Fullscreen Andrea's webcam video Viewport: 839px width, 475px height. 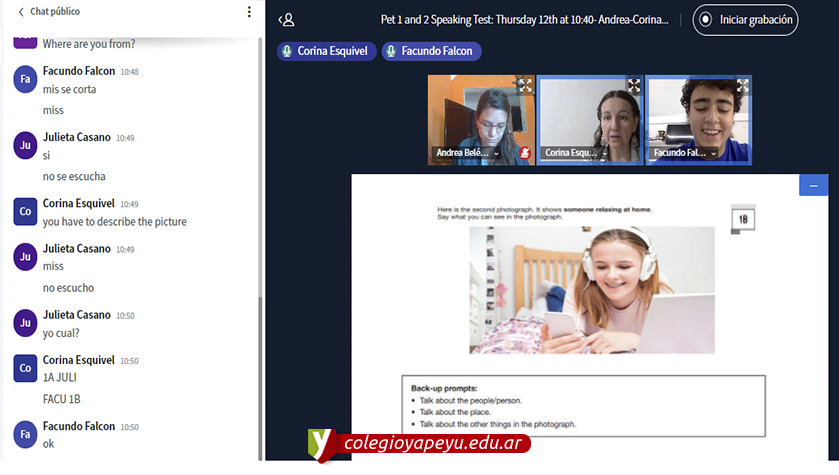coord(525,86)
